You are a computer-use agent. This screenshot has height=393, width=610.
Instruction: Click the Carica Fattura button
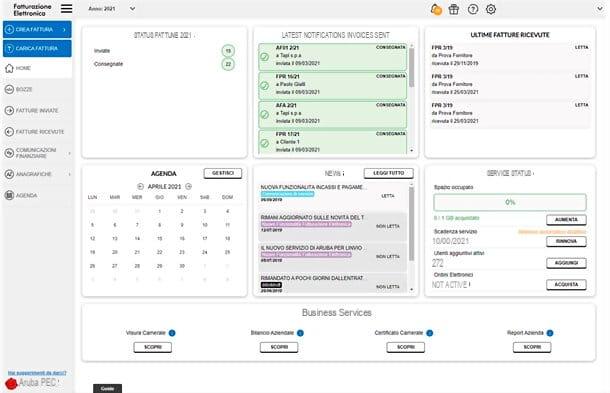[x=37, y=48]
